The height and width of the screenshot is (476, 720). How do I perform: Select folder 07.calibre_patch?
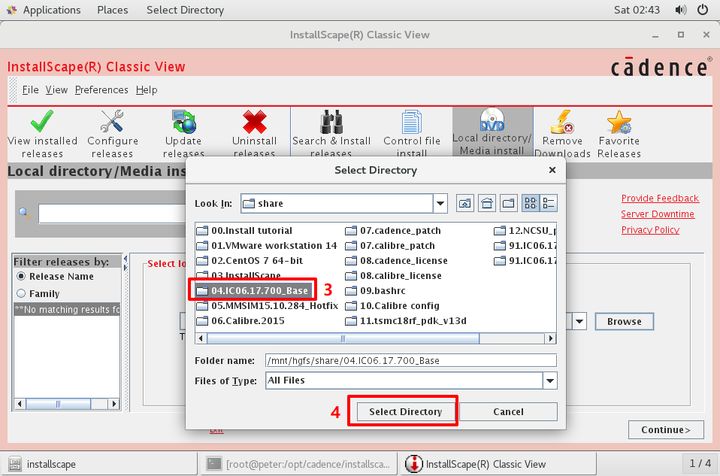(x=390, y=246)
